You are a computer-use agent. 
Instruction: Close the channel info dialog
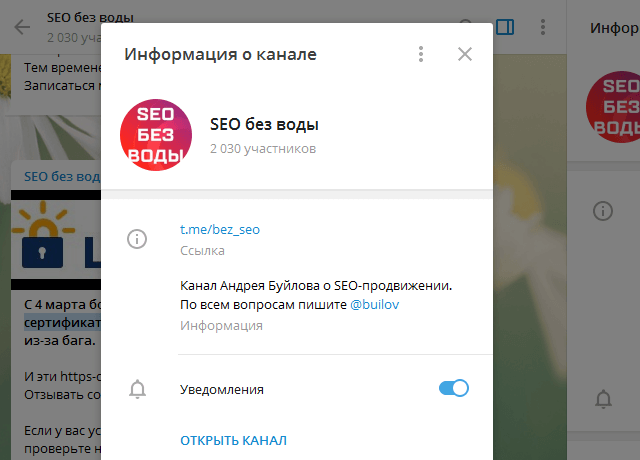coord(464,54)
